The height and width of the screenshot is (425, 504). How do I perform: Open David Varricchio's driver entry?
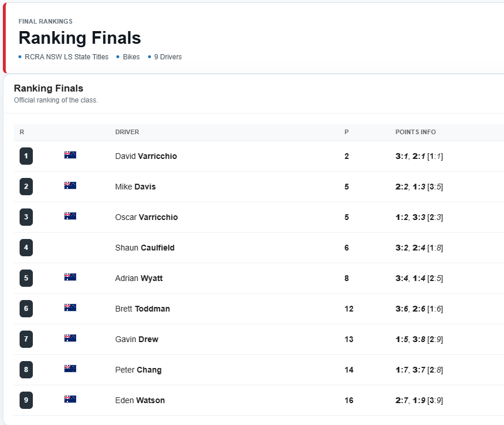pos(146,156)
